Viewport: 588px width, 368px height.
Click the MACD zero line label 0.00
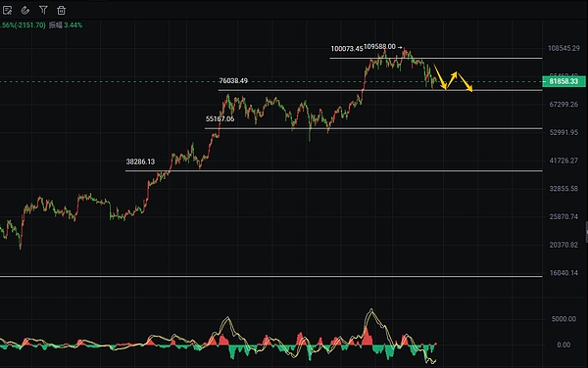[x=563, y=345]
